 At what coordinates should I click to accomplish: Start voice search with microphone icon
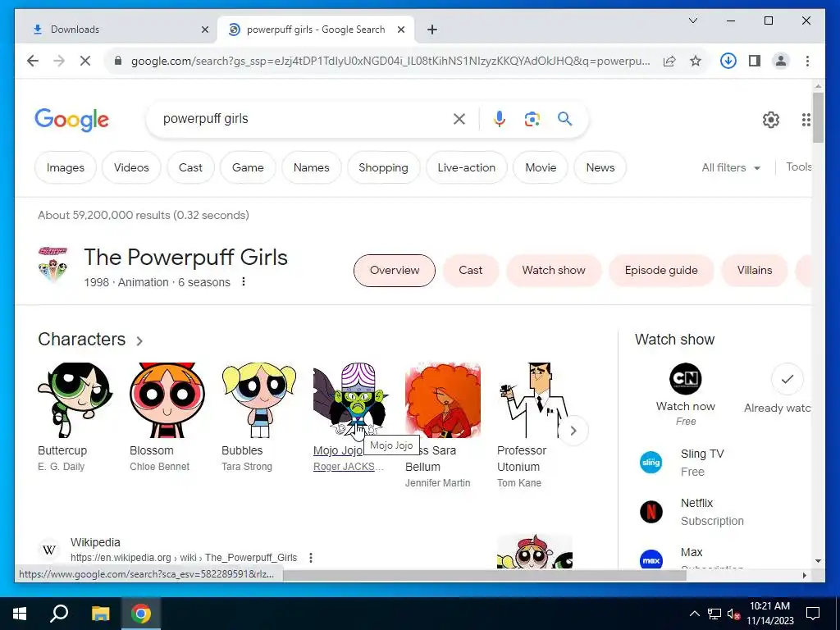pos(500,119)
